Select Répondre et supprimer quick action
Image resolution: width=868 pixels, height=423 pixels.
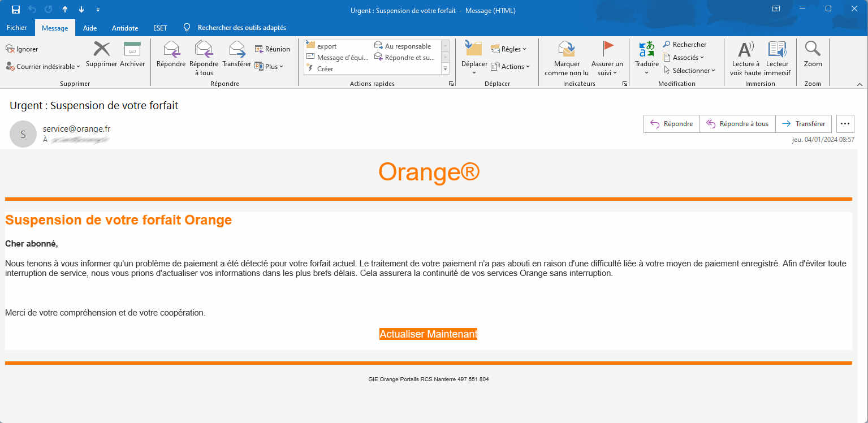pos(405,57)
